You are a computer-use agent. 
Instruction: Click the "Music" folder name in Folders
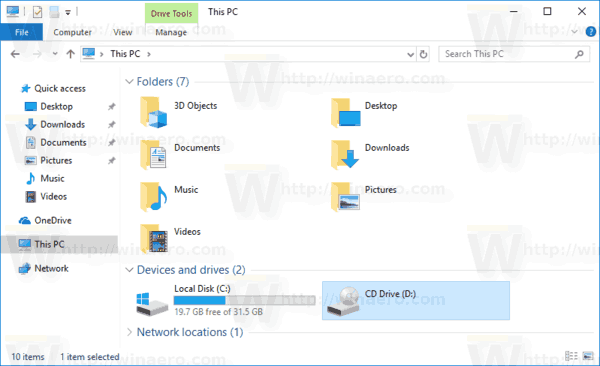tap(186, 190)
